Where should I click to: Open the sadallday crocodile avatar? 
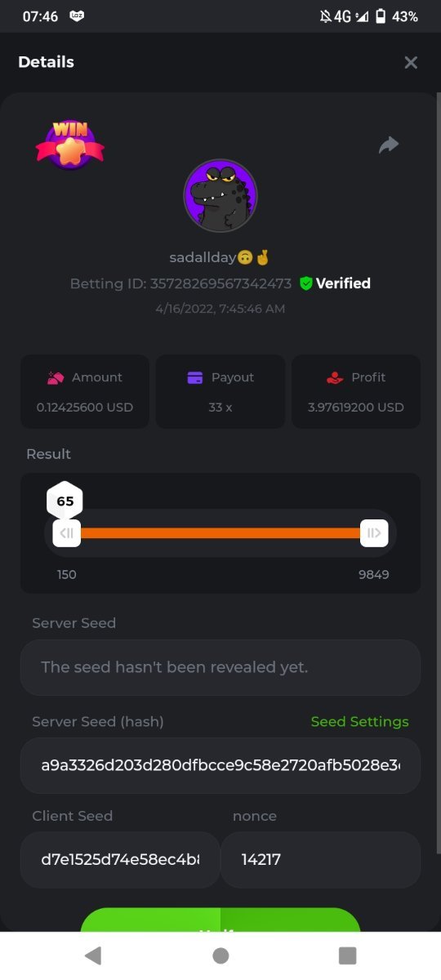point(220,196)
